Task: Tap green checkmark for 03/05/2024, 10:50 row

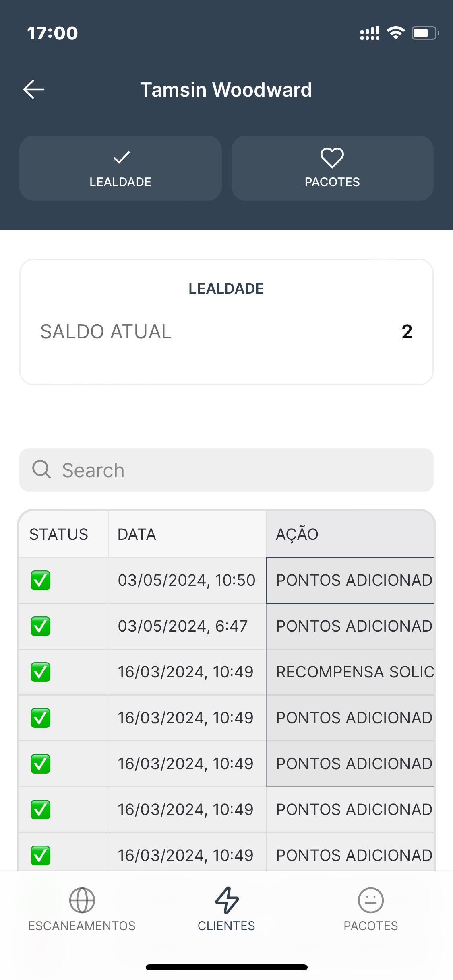Action: (x=41, y=580)
